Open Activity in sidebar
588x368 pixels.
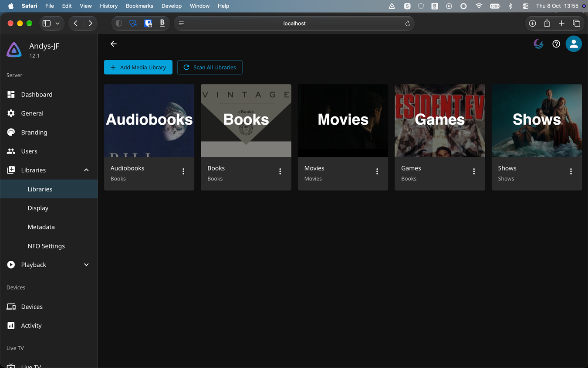[x=49, y=326]
